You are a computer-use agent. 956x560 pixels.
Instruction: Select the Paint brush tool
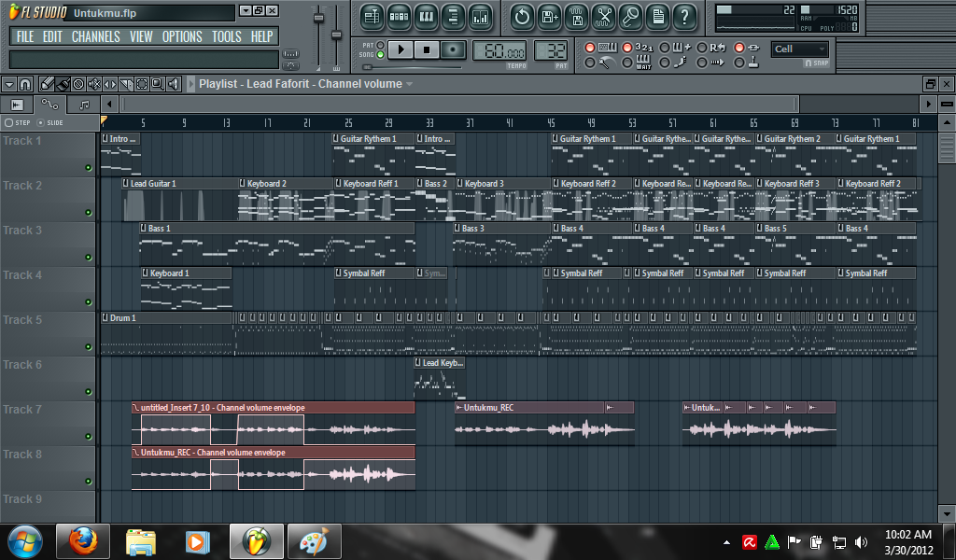point(63,83)
